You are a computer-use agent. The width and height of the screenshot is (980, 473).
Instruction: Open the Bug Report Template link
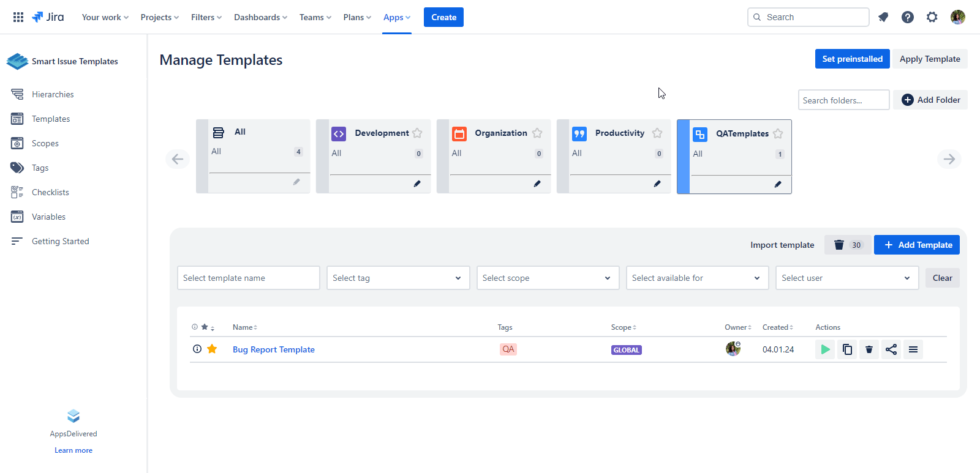tap(274, 349)
